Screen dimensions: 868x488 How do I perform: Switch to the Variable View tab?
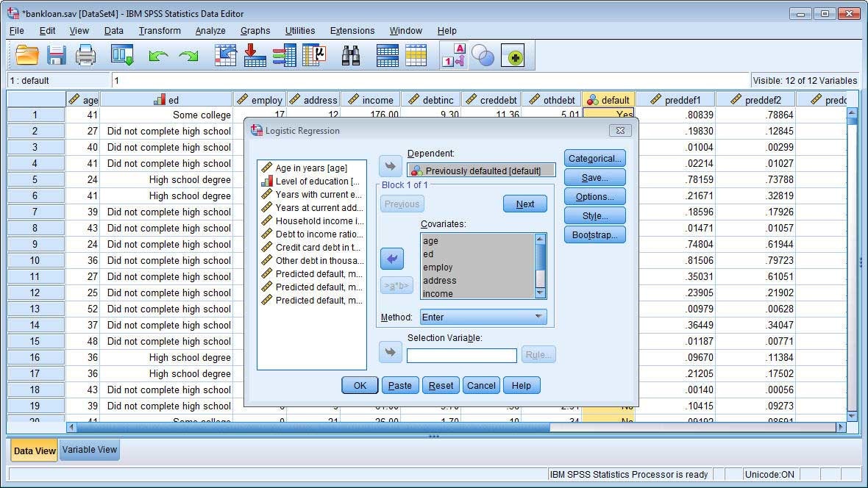(89, 450)
